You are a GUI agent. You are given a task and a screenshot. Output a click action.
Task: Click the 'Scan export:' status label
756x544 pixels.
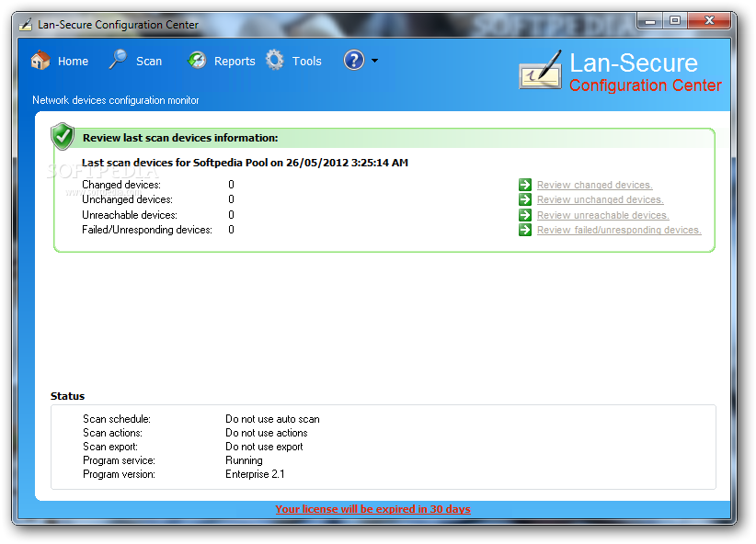tap(110, 447)
